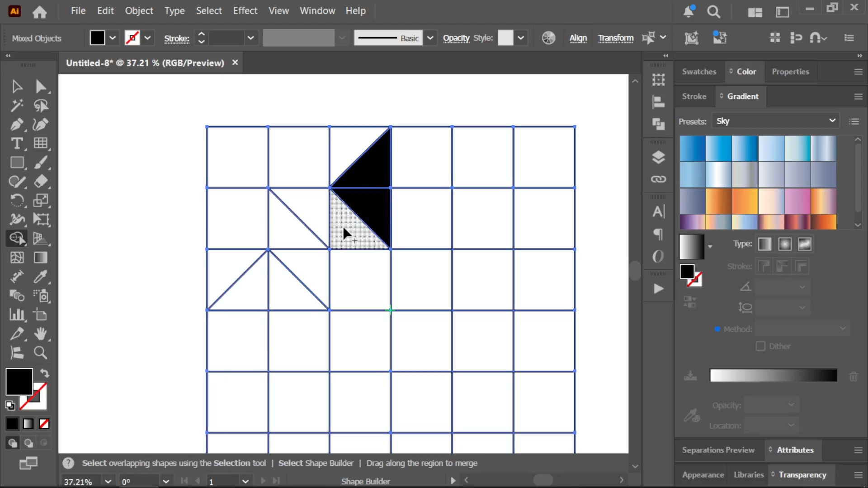The width and height of the screenshot is (868, 488).
Task: Open the Basic brush definition dropdown
Action: pos(430,38)
